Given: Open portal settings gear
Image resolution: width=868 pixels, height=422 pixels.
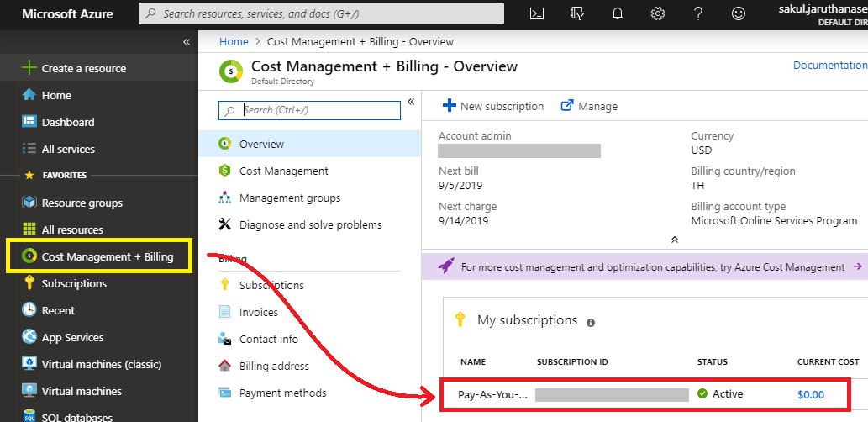Looking at the screenshot, I should coord(658,13).
